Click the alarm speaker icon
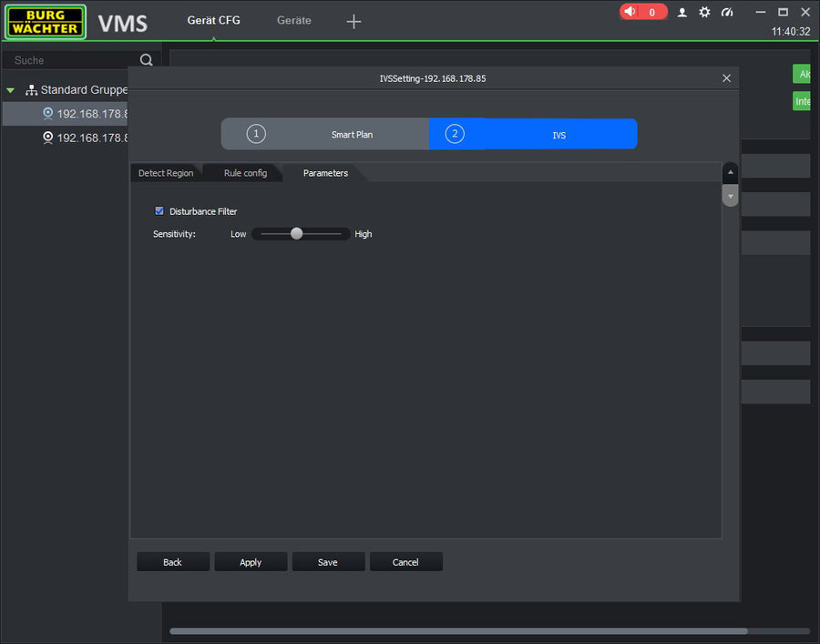Viewport: 820px width, 644px height. (x=630, y=12)
